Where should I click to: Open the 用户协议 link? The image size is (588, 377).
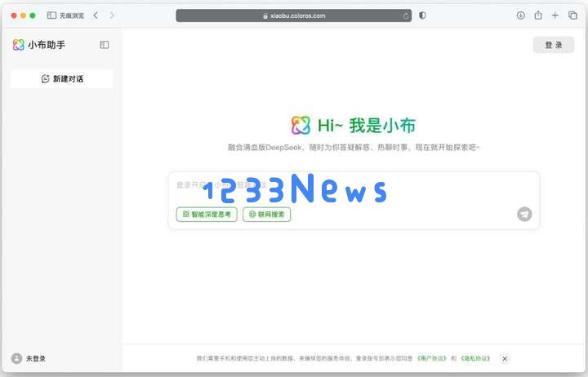coord(432,358)
